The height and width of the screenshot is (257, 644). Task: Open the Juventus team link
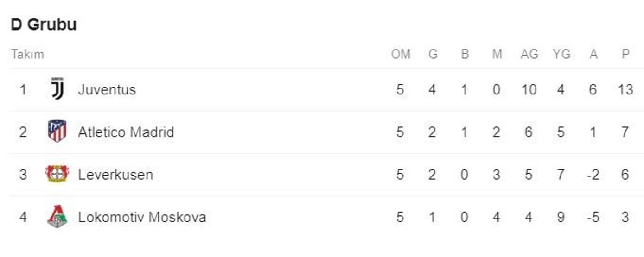(x=107, y=89)
